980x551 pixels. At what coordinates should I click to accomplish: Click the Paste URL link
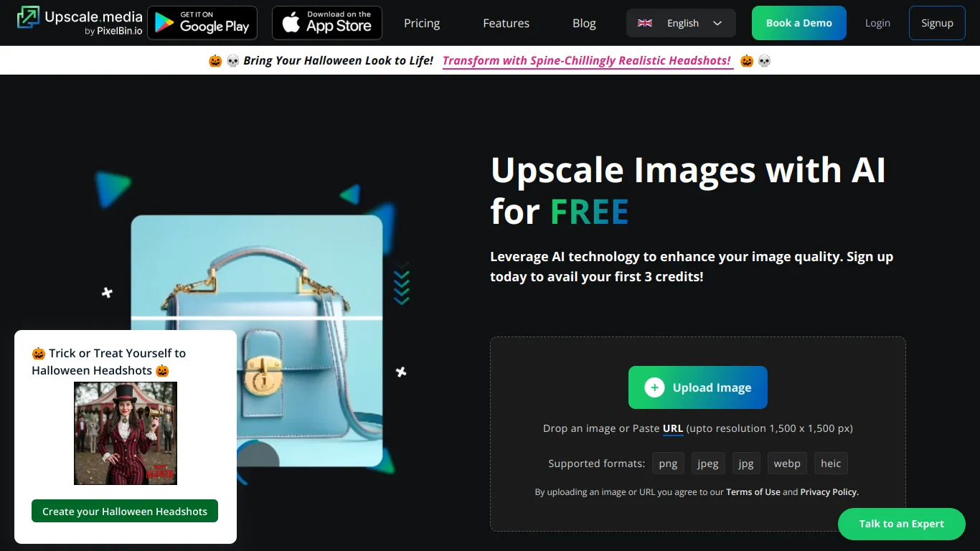tap(673, 428)
